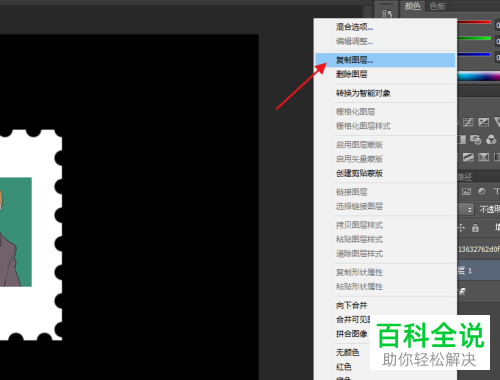
Task: Pick a color from the spectrum ramp
Action: [479, 76]
